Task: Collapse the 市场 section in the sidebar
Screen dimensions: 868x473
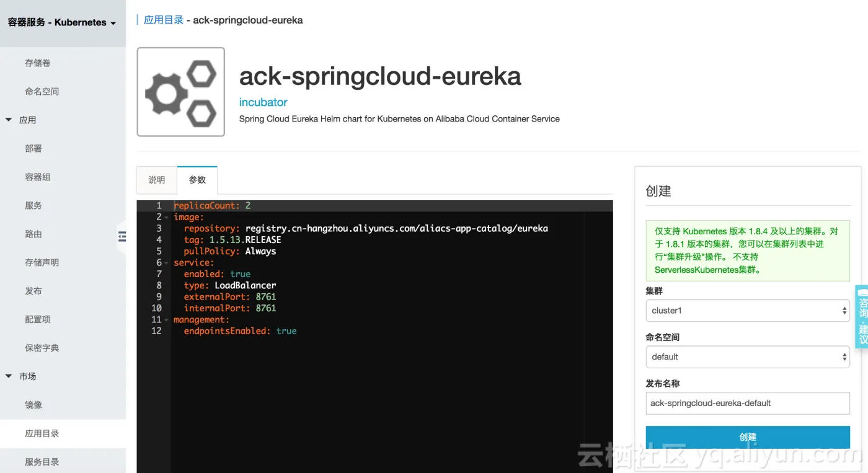Action: click(9, 376)
